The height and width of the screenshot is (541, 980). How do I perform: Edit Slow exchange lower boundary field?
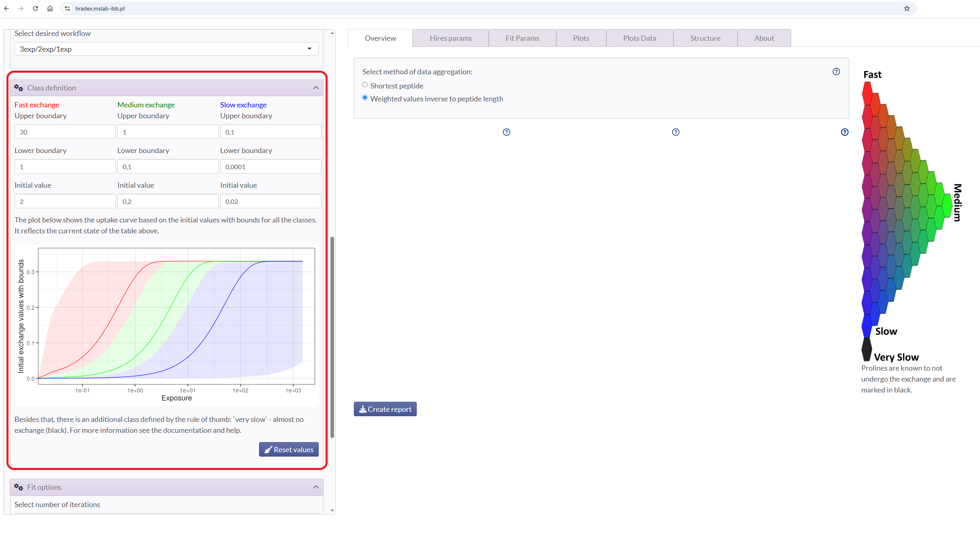pos(271,167)
